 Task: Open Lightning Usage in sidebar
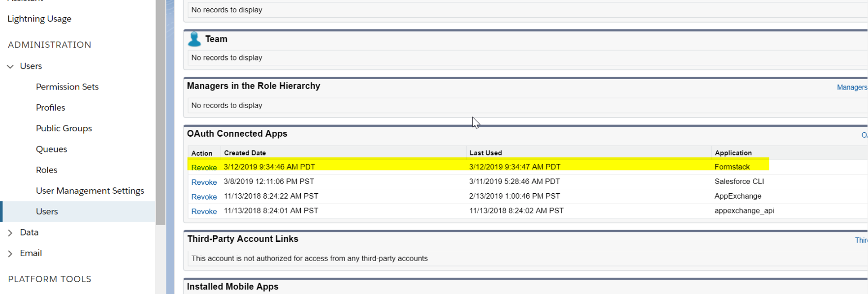[x=39, y=19]
